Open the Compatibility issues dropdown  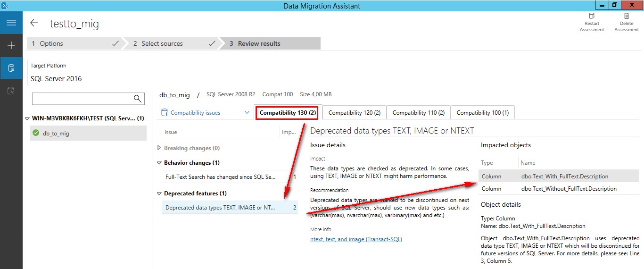(x=247, y=113)
